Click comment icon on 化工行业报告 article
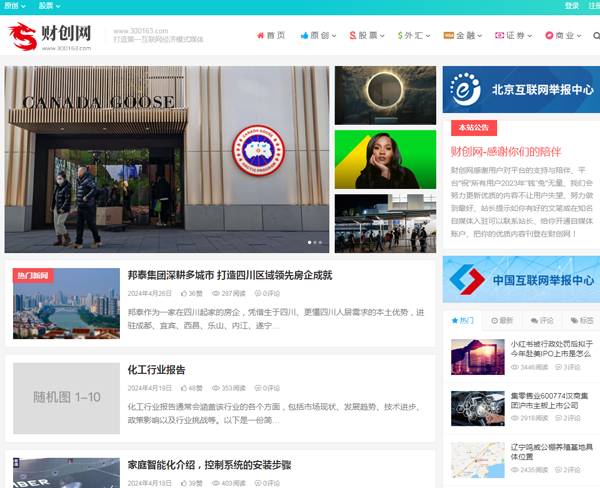Image resolution: width=600 pixels, height=488 pixels. point(258,388)
